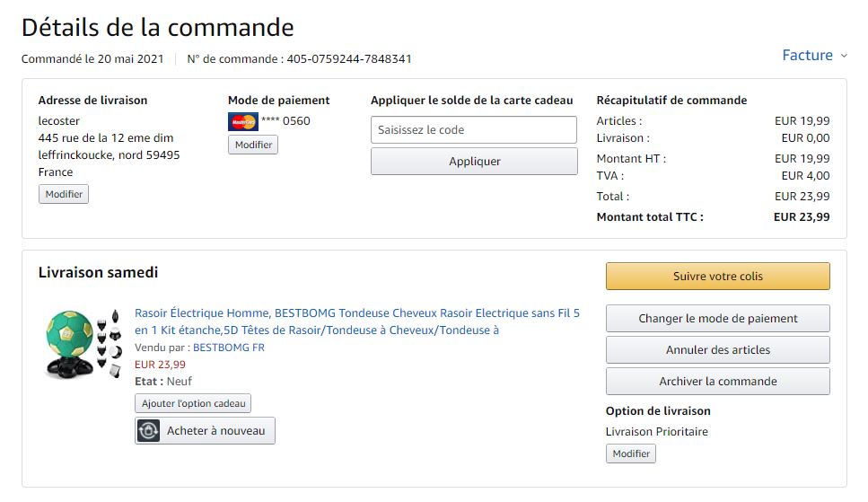The image size is (868, 502).
Task: Visit the BESTBOMG FR seller link
Action: point(229,348)
